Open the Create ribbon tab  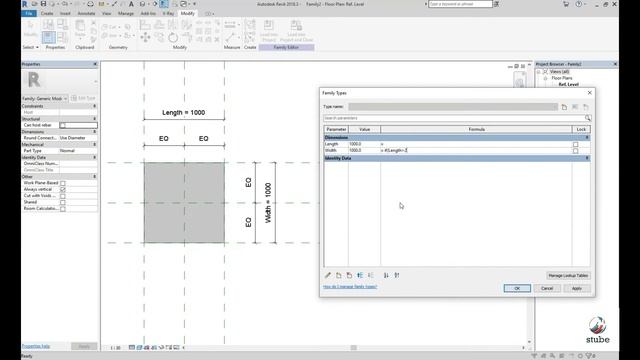[x=47, y=13]
